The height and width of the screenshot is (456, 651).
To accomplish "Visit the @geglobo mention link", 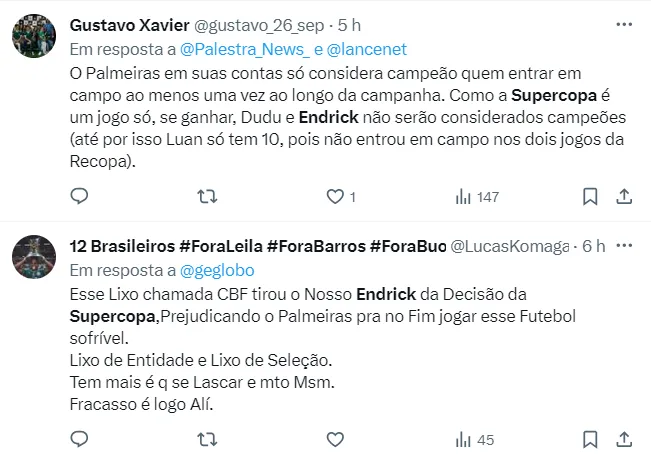I will coord(217,269).
